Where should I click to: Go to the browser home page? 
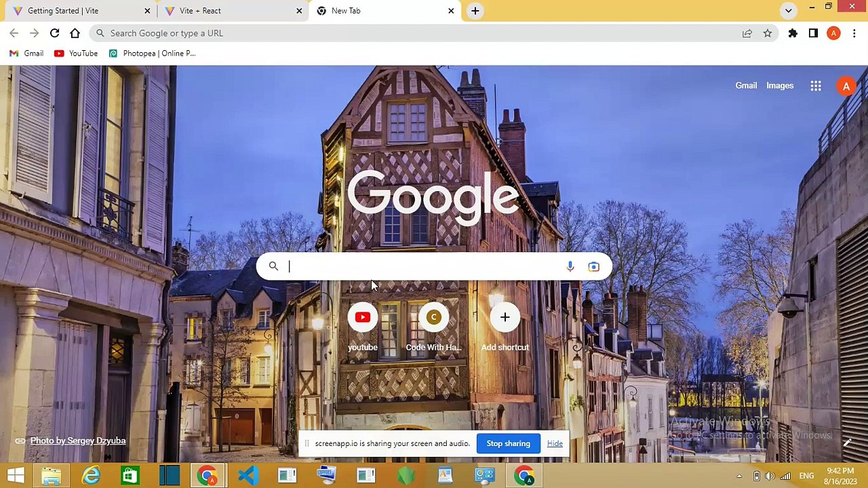75,33
